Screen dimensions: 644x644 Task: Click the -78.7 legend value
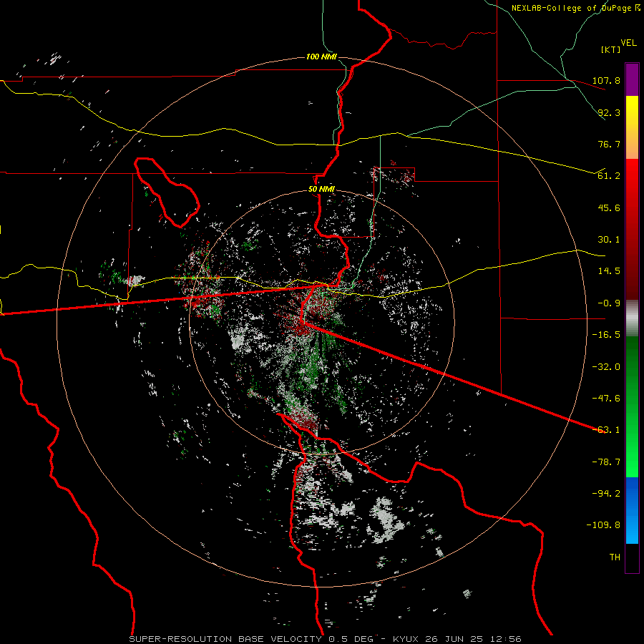point(606,462)
